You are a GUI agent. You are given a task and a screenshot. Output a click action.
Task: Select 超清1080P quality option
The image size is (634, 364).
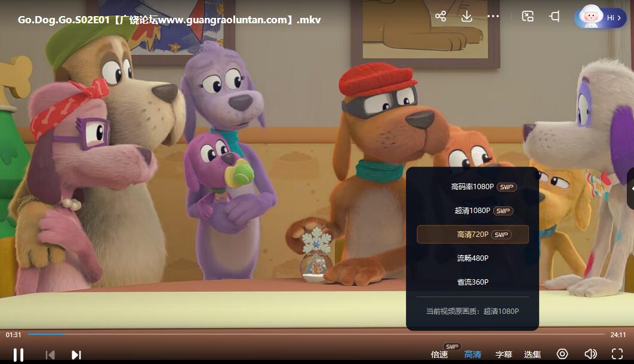(x=472, y=211)
